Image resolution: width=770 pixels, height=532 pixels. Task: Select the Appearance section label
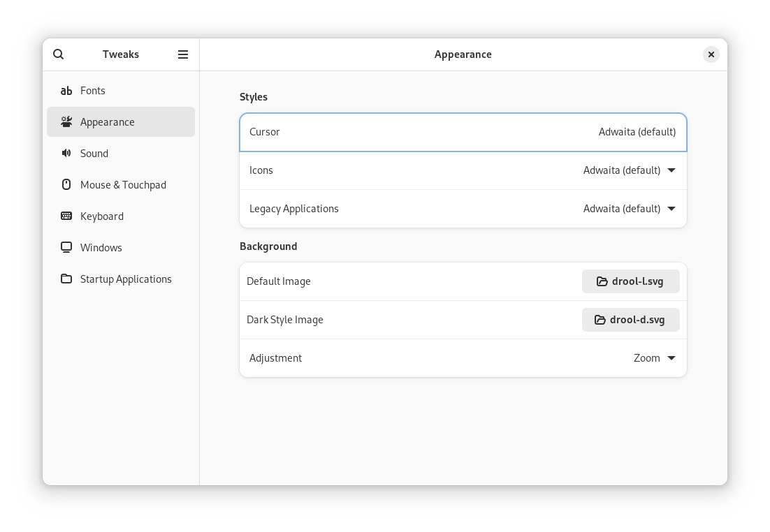coord(107,122)
